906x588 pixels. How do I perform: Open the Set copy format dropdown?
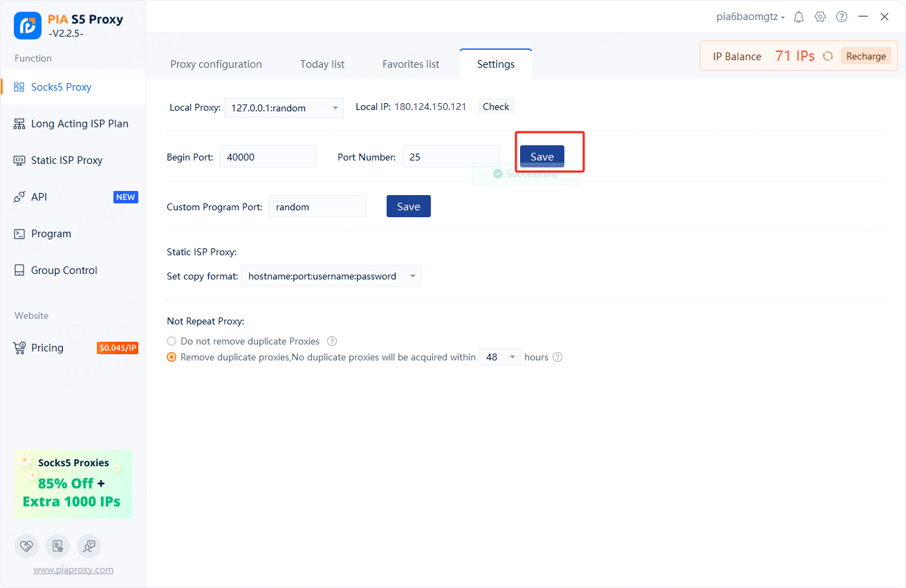tap(331, 276)
